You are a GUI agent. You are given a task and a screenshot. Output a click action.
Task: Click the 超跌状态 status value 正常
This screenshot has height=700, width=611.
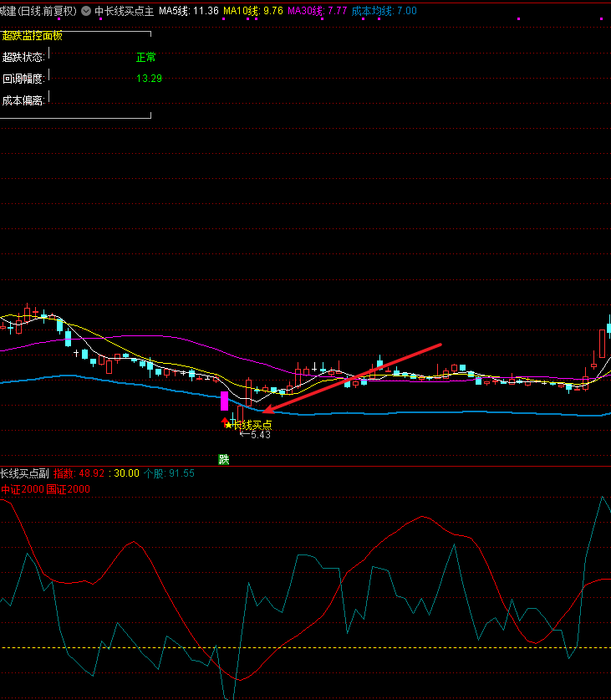[x=146, y=58]
